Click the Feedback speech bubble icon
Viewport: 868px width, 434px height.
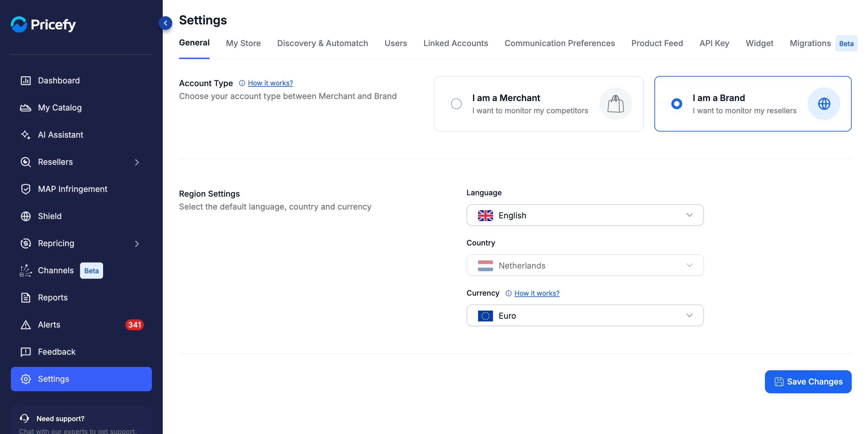tap(26, 352)
